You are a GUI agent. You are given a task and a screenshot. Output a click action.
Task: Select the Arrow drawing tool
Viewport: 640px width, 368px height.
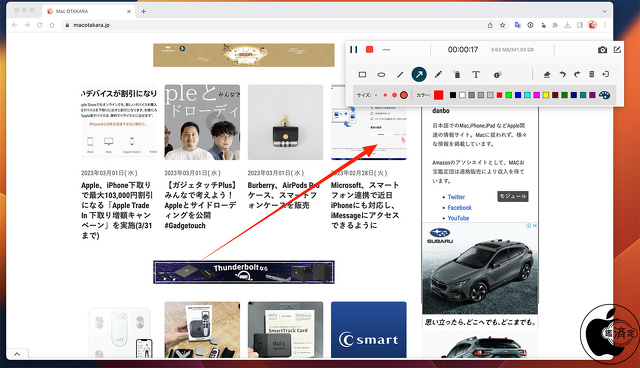[x=419, y=75]
